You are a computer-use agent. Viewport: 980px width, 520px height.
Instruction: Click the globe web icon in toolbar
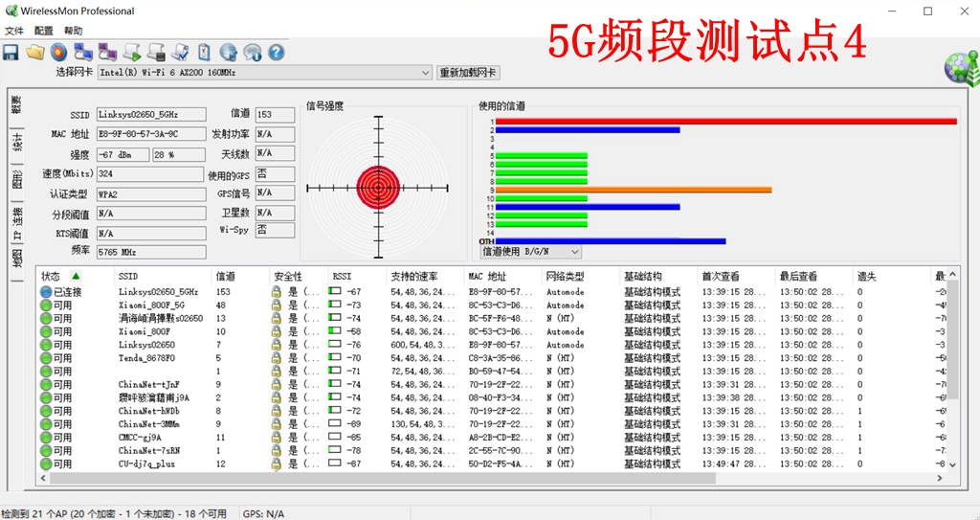pyautogui.click(x=228, y=52)
